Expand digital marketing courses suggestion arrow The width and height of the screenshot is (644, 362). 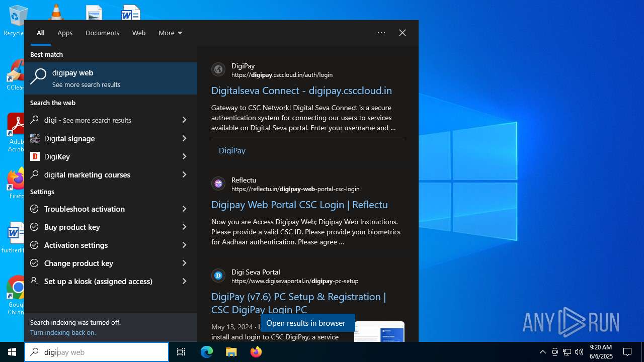(x=184, y=174)
